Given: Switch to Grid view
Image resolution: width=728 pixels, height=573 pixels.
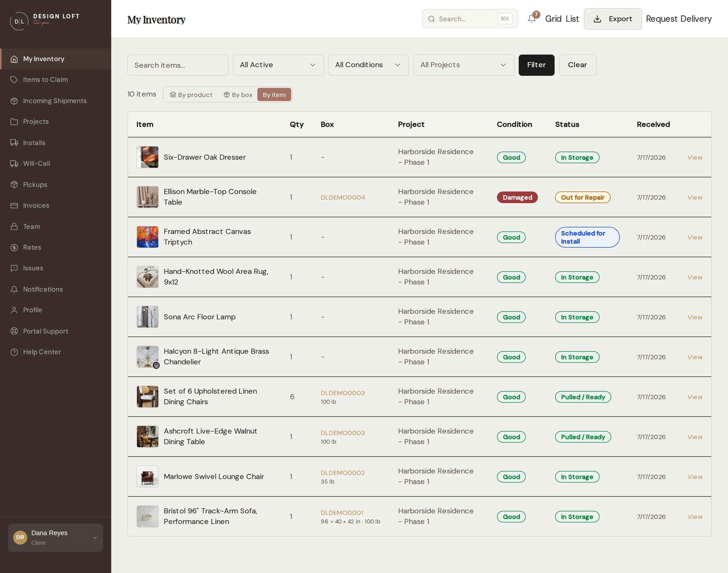Looking at the screenshot, I should [553, 19].
